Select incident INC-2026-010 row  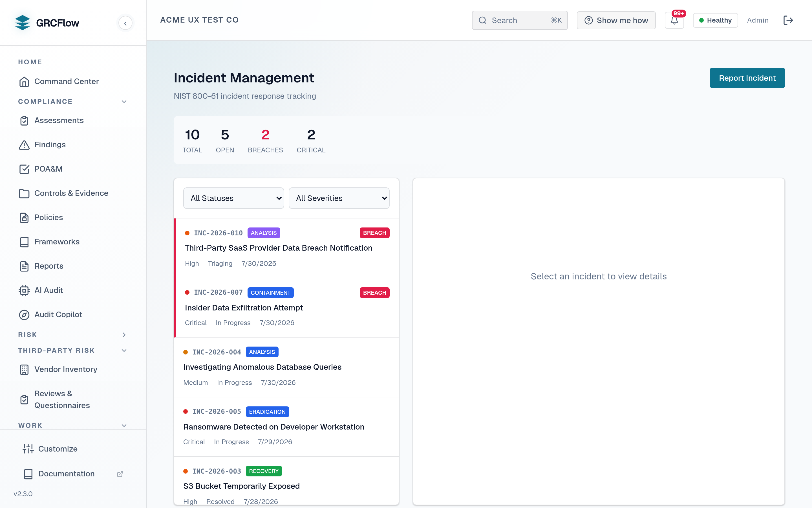coord(286,248)
